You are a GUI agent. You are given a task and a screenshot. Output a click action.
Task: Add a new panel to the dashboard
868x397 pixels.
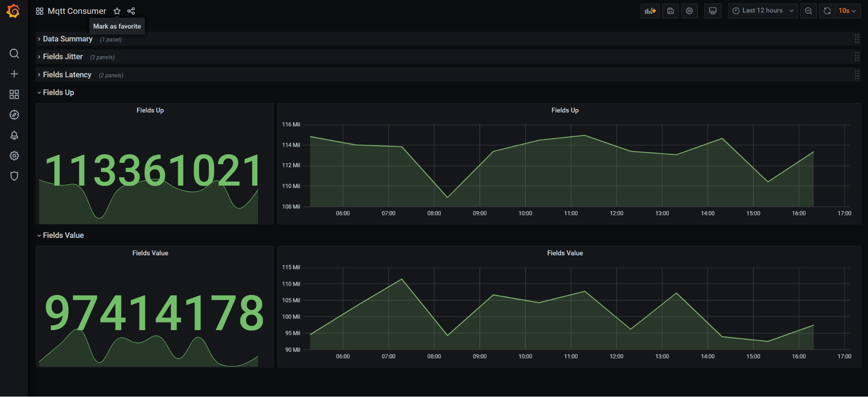650,10
